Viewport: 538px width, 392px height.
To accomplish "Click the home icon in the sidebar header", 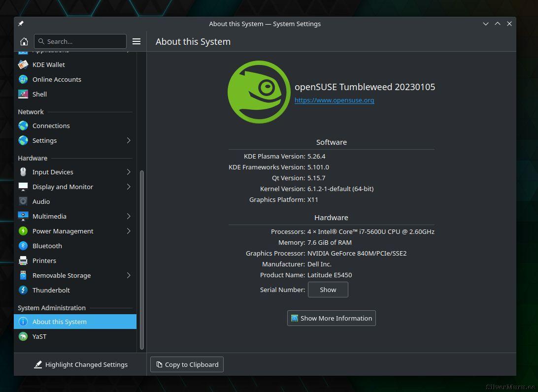I will point(24,41).
